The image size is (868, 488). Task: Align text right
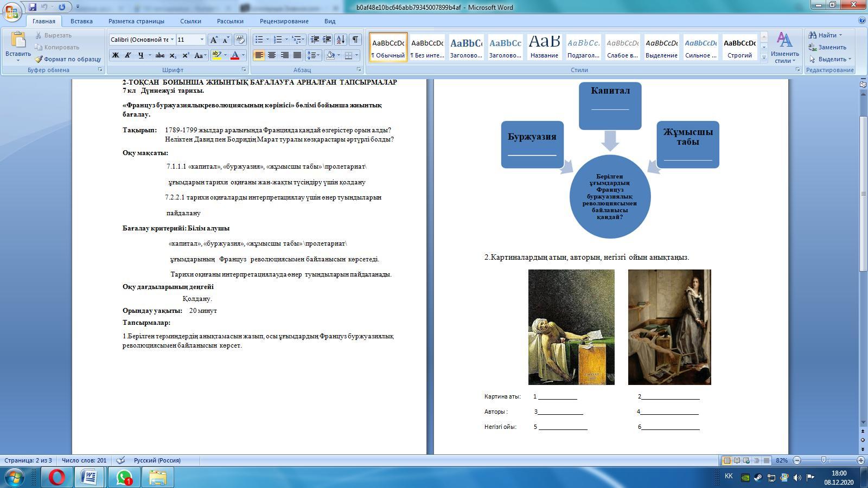pyautogui.click(x=284, y=55)
